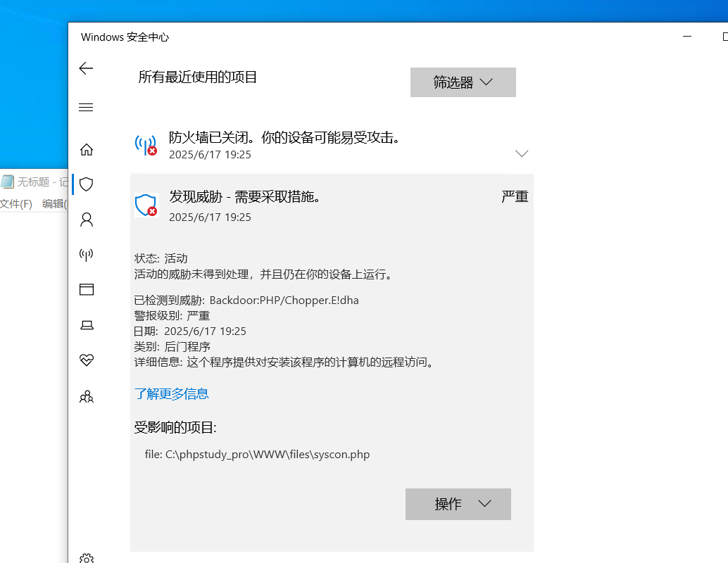
Task: Click the 严重 severity label
Action: pyautogui.click(x=515, y=197)
